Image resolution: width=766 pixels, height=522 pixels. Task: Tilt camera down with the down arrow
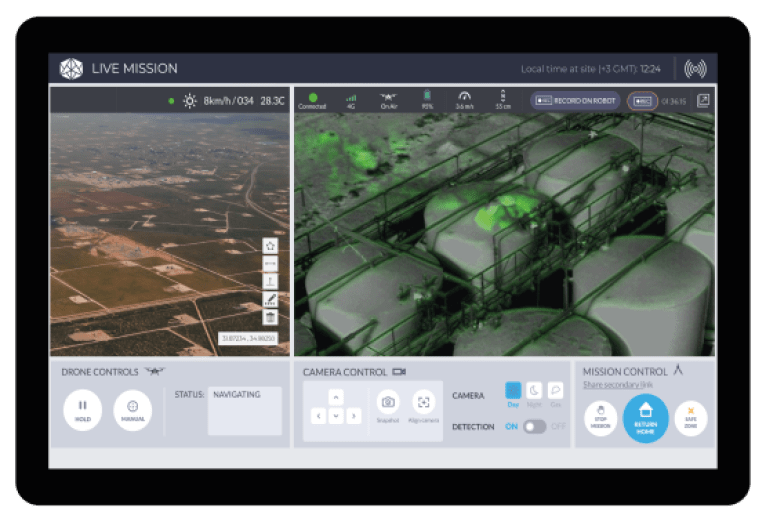click(336, 416)
